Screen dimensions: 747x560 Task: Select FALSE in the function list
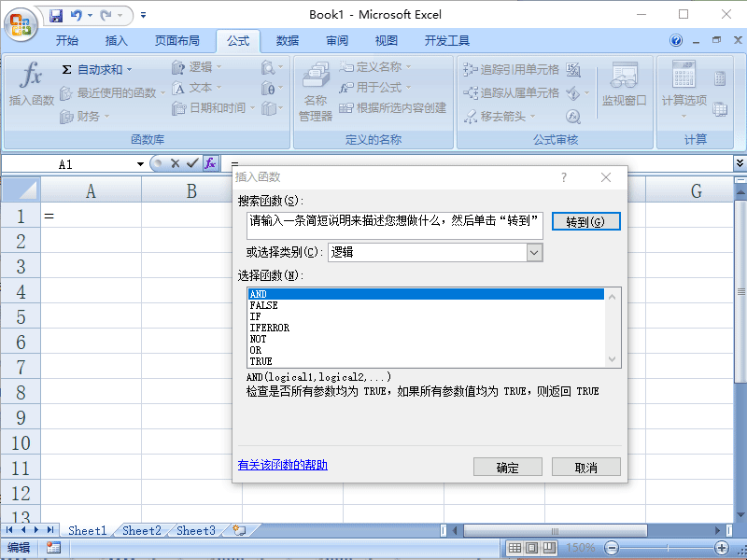pos(426,305)
